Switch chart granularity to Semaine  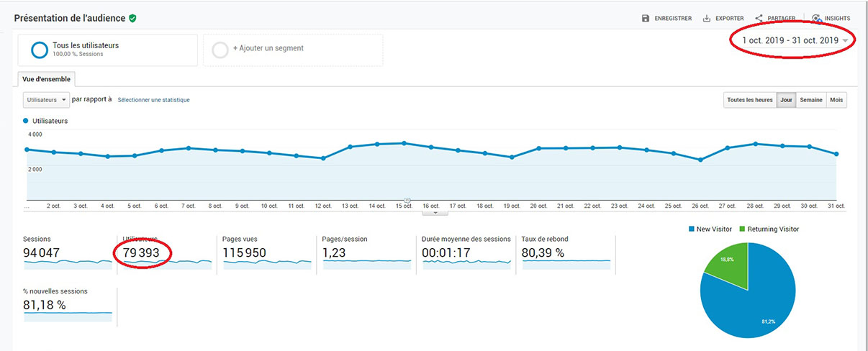coord(810,100)
